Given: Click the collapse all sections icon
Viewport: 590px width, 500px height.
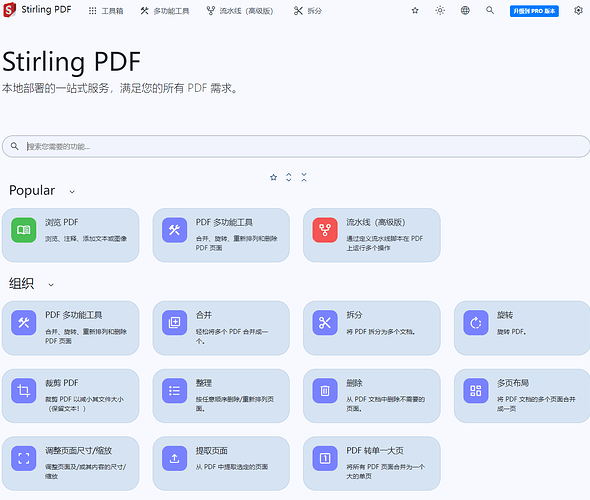Looking at the screenshot, I should point(304,177).
